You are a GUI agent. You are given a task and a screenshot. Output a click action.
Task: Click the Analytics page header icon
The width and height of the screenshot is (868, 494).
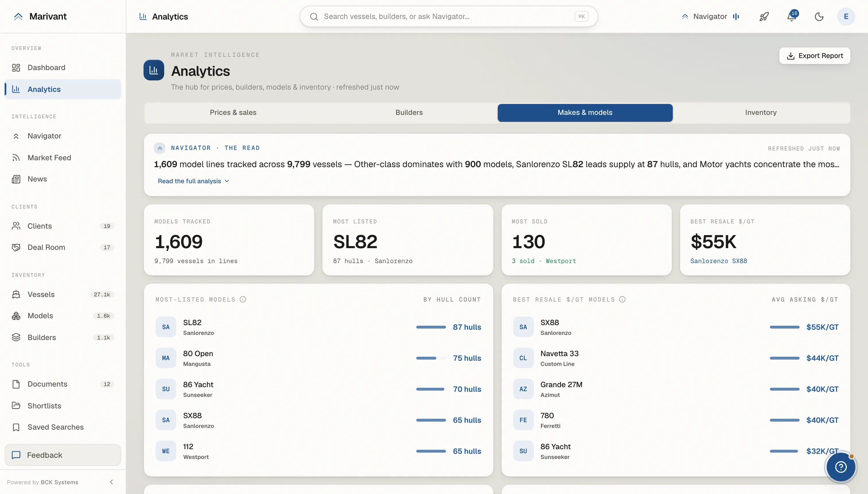[154, 70]
